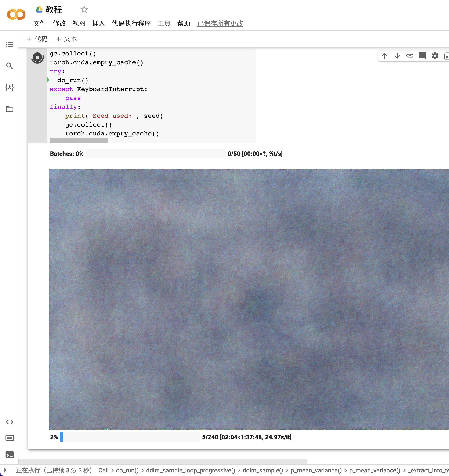Open the 代码执行程序 menu

click(x=131, y=23)
